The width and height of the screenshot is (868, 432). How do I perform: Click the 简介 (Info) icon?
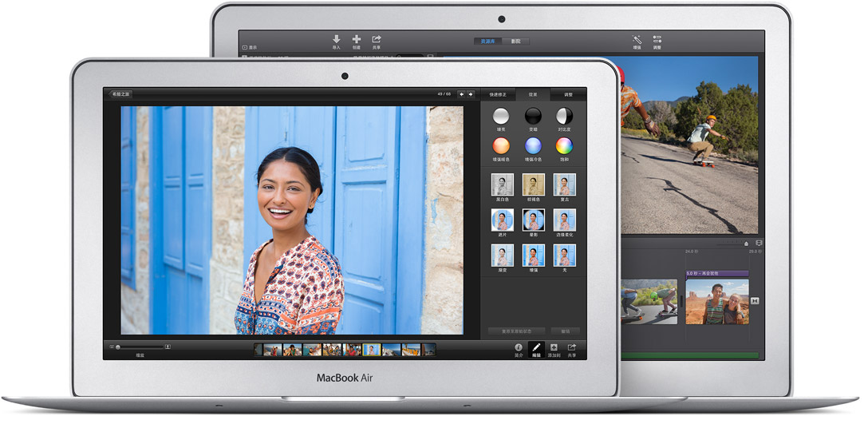pyautogui.click(x=519, y=348)
